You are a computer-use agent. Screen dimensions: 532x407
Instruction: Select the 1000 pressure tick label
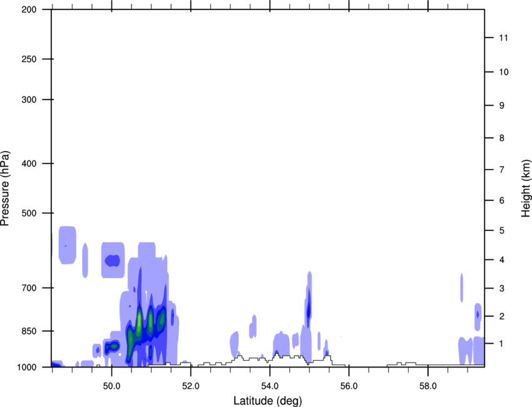coord(27,367)
